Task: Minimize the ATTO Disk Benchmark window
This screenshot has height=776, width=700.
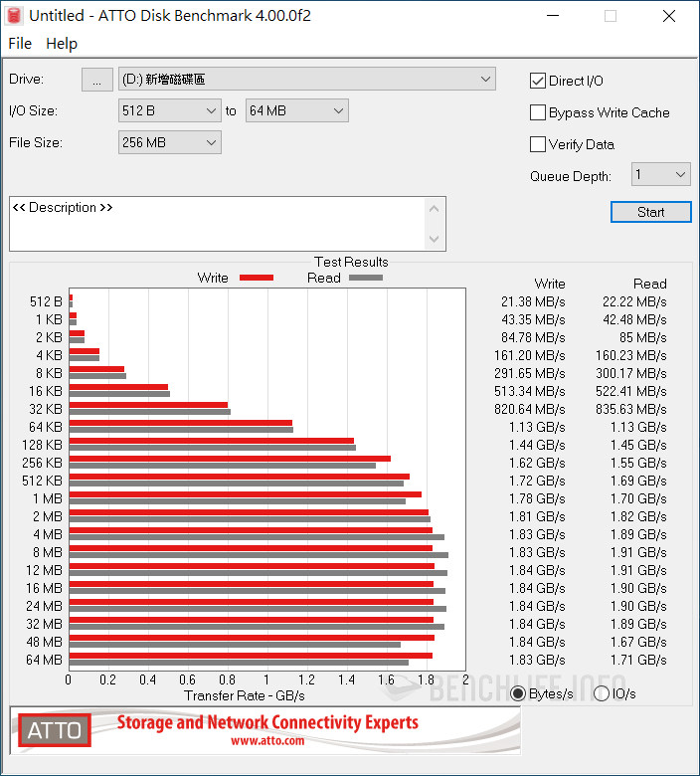Action: coord(553,16)
